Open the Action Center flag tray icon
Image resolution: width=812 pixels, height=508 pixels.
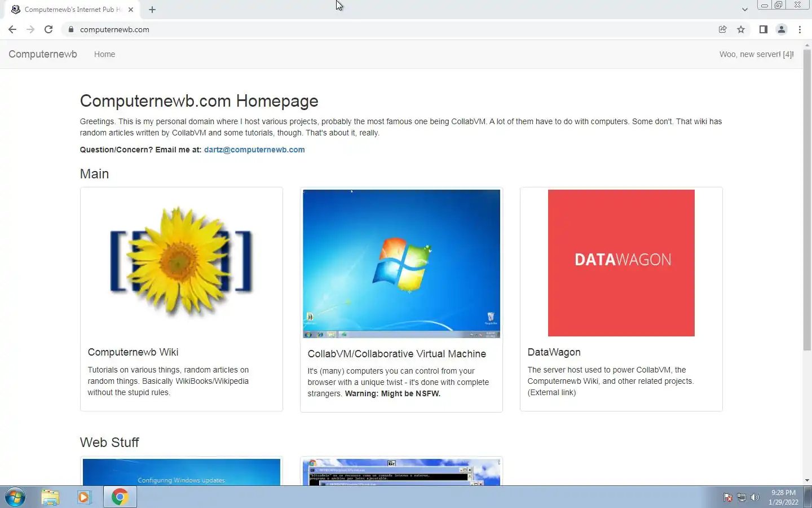[x=728, y=497]
